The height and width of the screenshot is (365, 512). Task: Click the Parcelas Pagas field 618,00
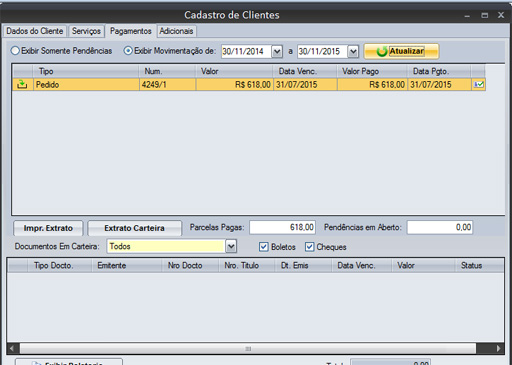click(x=282, y=227)
